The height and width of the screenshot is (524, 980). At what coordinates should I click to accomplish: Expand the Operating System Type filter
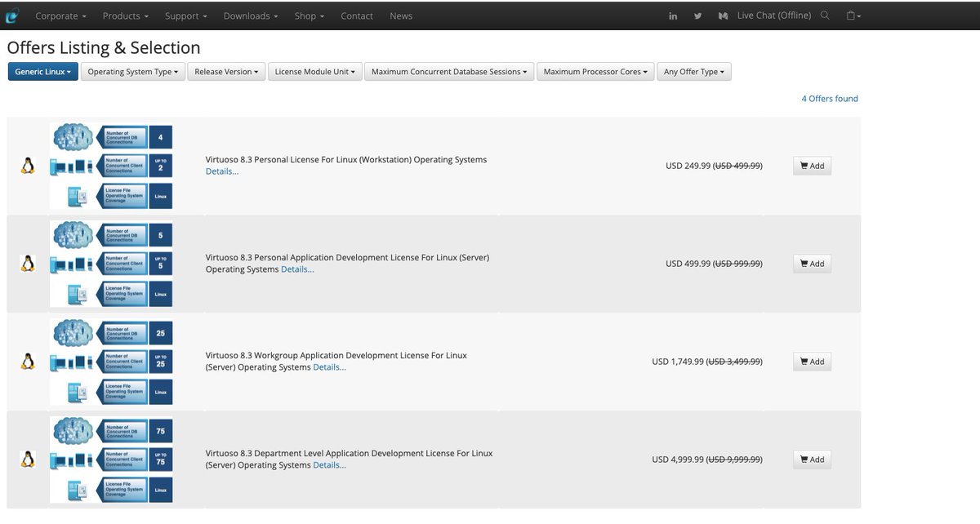tap(133, 72)
